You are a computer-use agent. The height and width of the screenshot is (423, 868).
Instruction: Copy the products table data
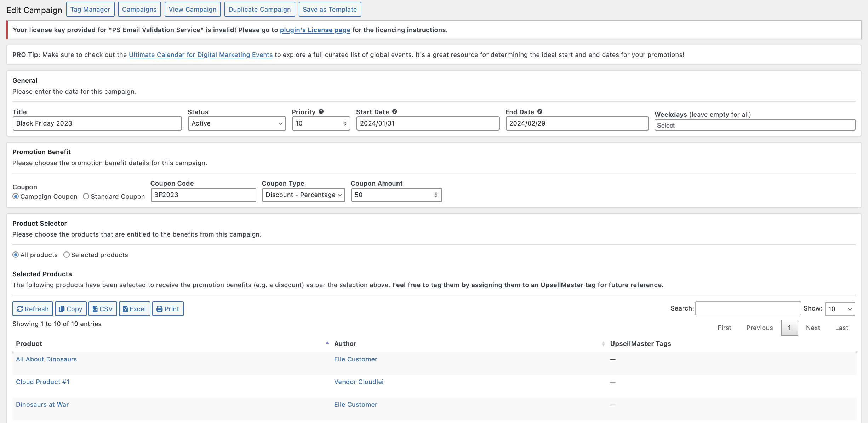tap(71, 309)
